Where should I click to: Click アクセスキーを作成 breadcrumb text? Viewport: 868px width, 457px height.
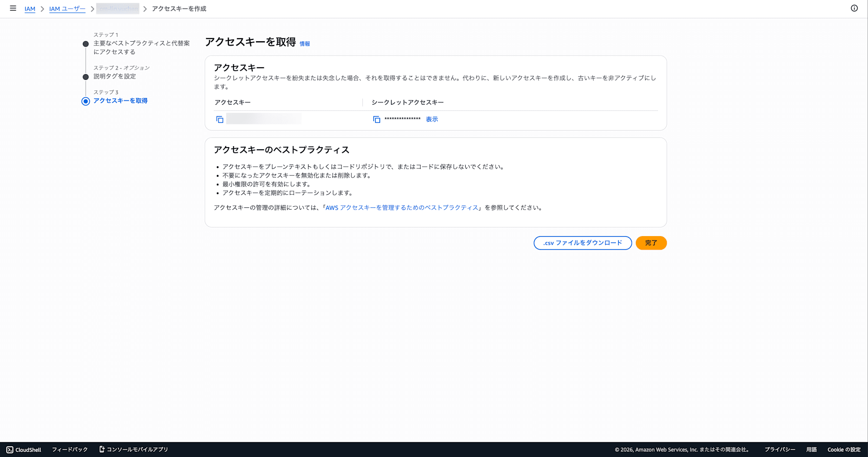tap(179, 9)
